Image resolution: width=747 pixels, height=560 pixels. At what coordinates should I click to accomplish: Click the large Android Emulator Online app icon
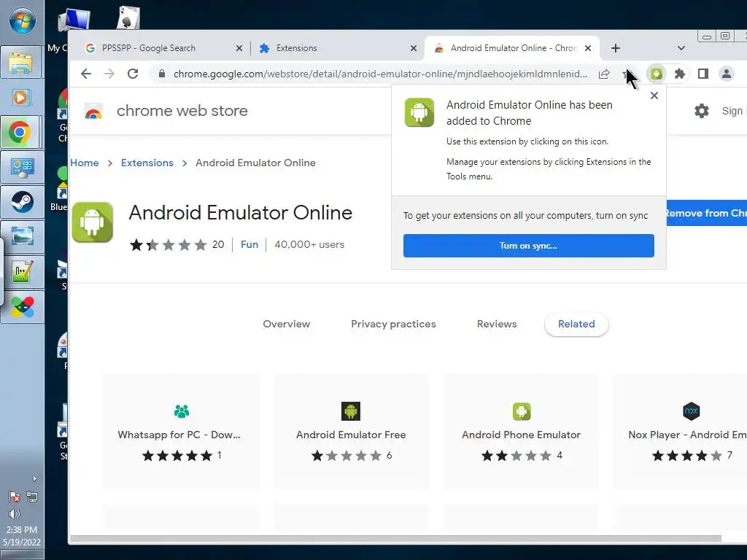[93, 222]
